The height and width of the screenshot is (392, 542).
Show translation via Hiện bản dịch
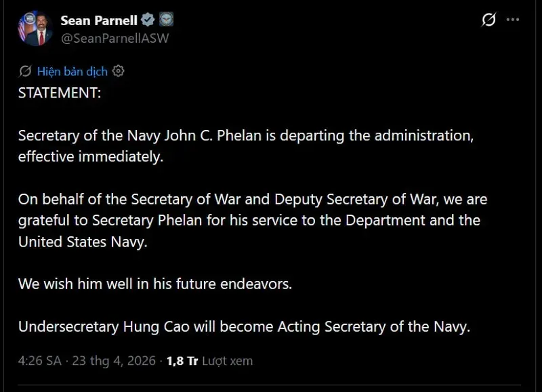pos(72,71)
